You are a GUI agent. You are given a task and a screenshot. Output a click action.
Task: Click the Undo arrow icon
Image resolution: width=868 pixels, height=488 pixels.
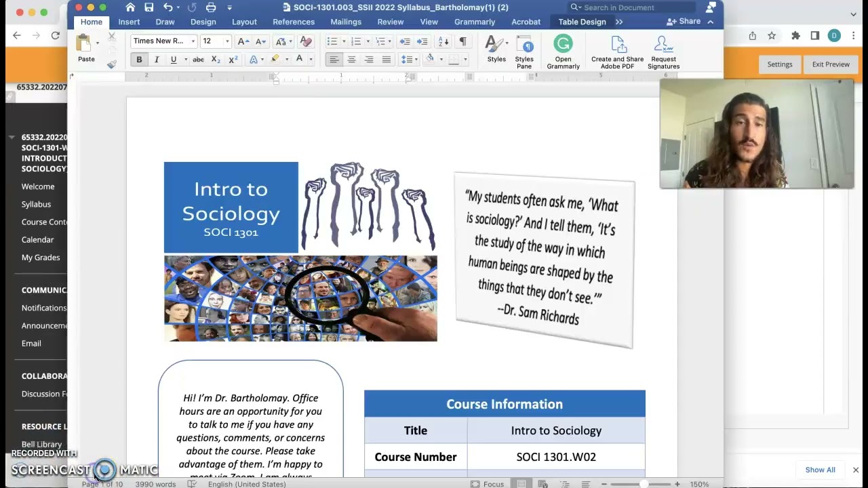pos(168,7)
